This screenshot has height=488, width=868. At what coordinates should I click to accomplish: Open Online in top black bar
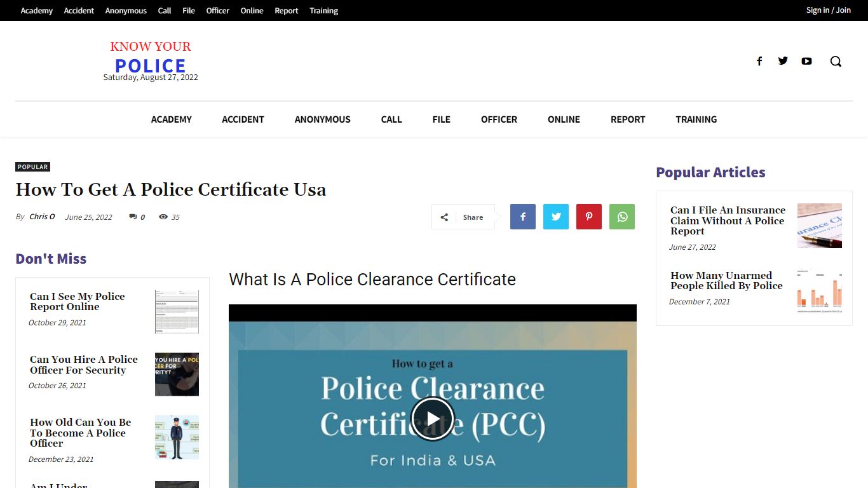pos(252,11)
